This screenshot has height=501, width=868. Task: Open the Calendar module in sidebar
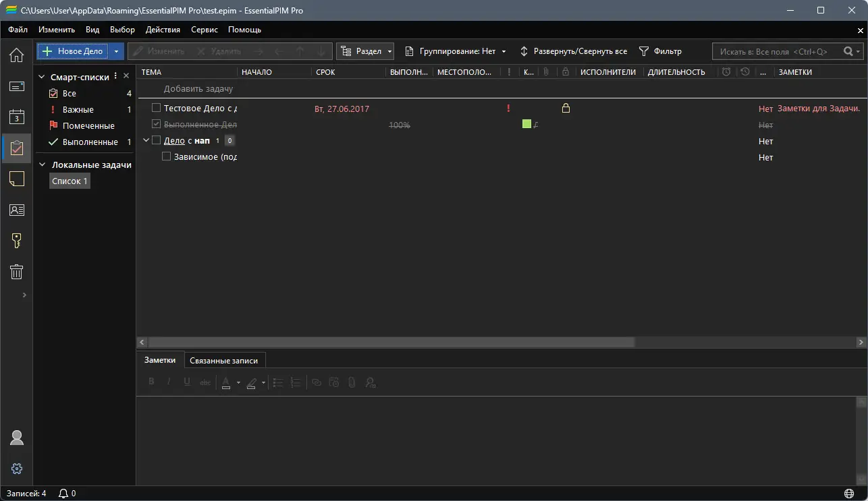click(x=16, y=117)
